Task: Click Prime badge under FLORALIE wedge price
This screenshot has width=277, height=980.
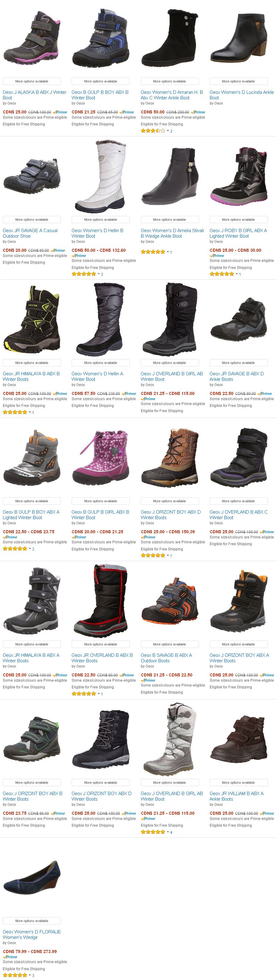Action: [x=10, y=957]
